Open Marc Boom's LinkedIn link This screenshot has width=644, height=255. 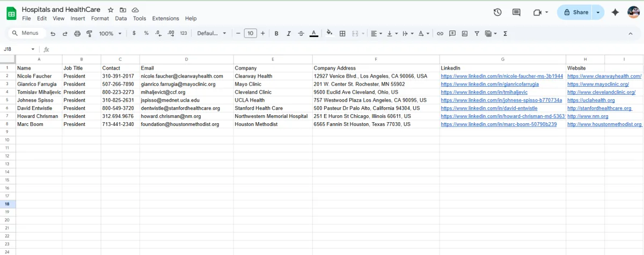coord(499,124)
